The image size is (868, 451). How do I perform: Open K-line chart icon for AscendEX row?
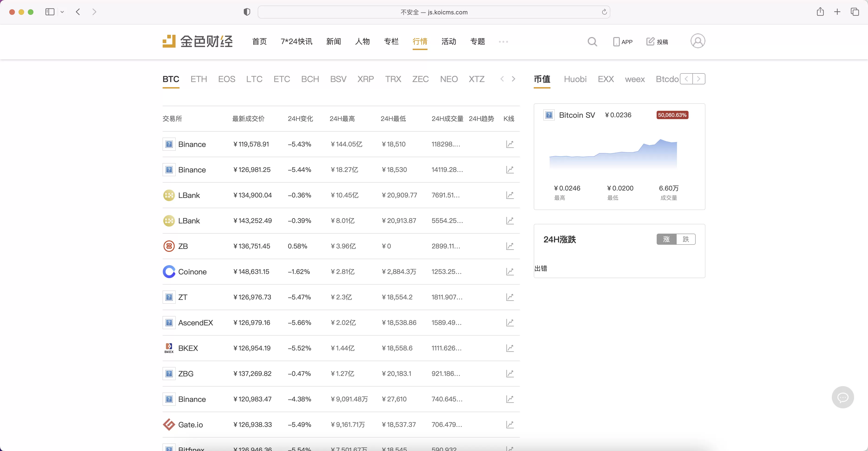[x=510, y=323]
